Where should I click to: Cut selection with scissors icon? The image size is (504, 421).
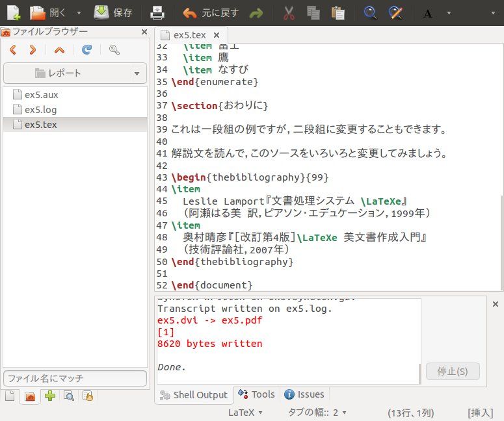point(289,13)
